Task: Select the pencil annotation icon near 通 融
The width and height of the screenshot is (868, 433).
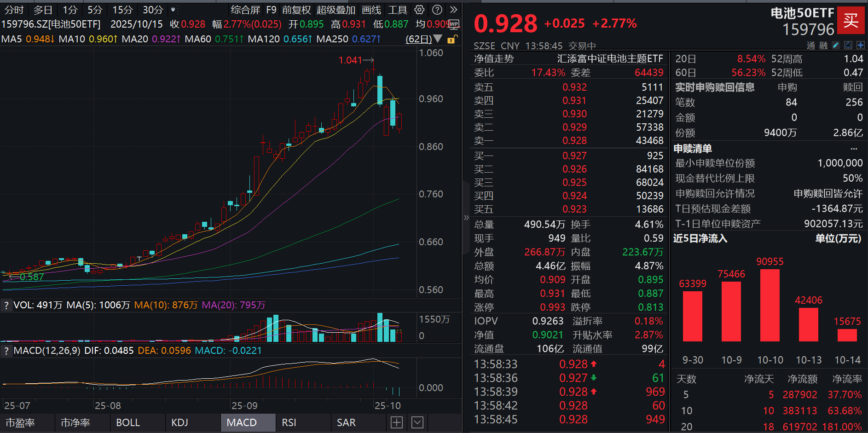Action: (x=835, y=45)
